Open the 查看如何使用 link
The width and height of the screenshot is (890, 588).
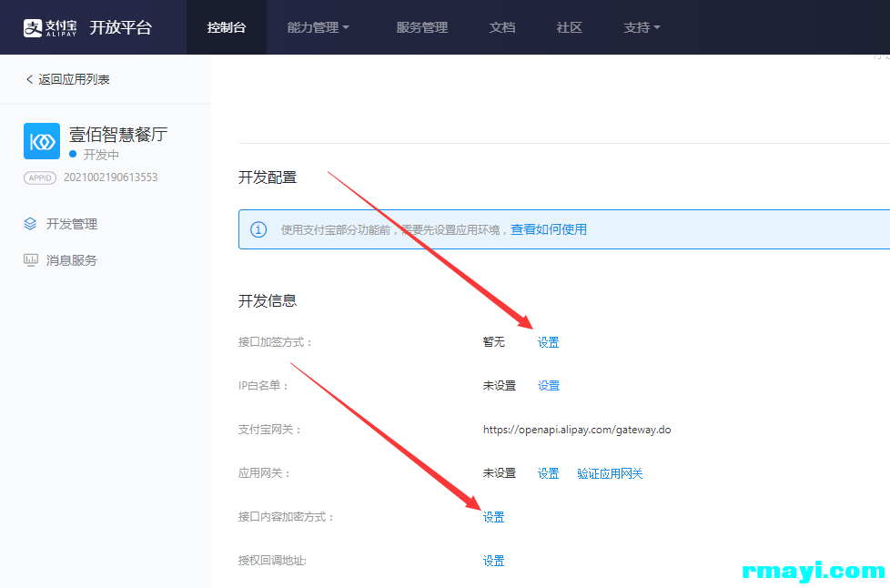click(549, 229)
